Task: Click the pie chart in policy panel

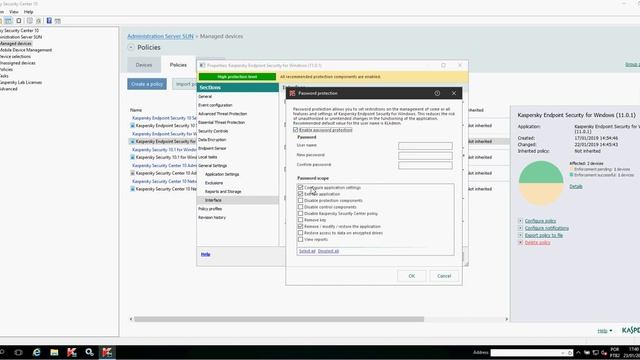Action: coord(541,183)
